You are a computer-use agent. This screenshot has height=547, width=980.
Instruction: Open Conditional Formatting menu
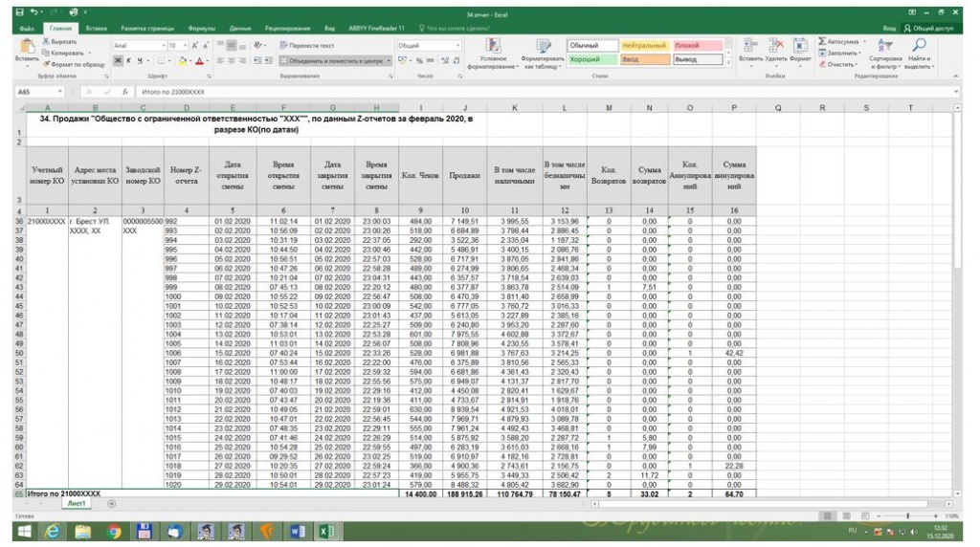click(493, 54)
